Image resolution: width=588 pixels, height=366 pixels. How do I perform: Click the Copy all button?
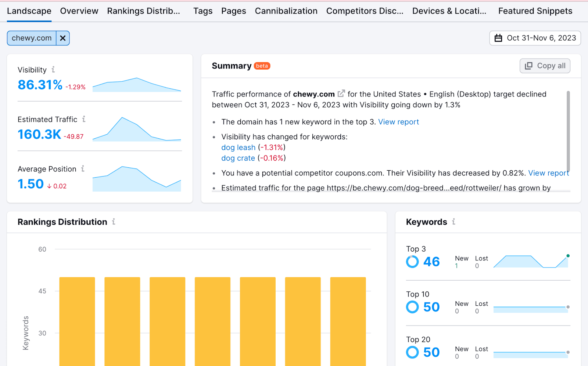coord(545,65)
